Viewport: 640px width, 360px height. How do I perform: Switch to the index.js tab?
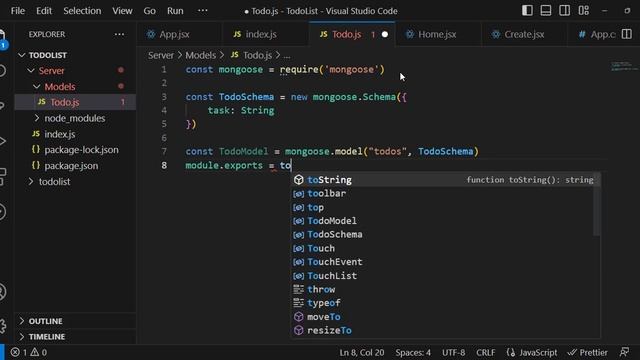coord(266,34)
